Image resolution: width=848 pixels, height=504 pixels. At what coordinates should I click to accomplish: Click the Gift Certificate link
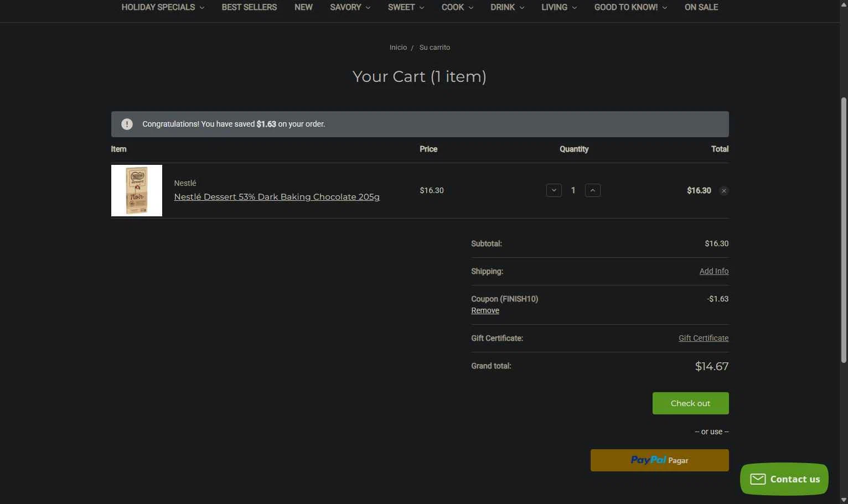[704, 338]
